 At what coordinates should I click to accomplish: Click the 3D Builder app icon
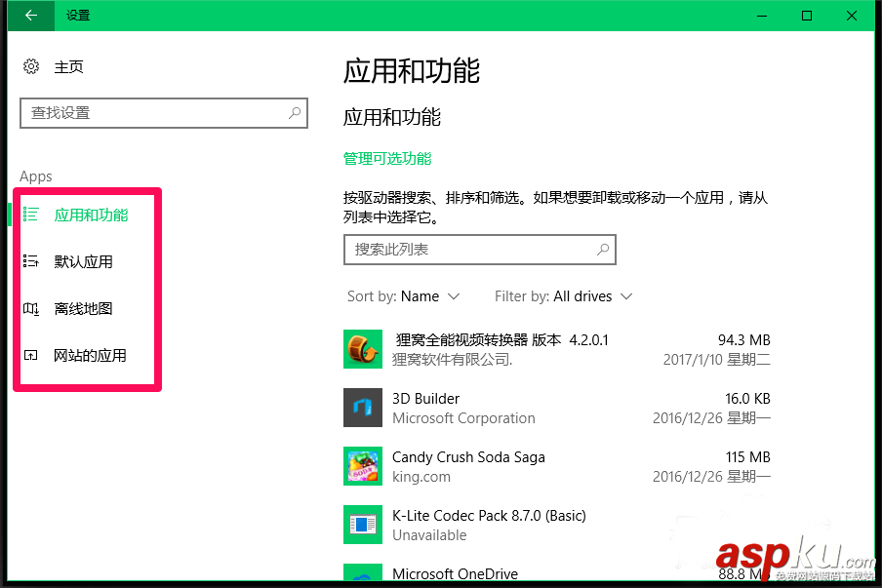tap(363, 408)
